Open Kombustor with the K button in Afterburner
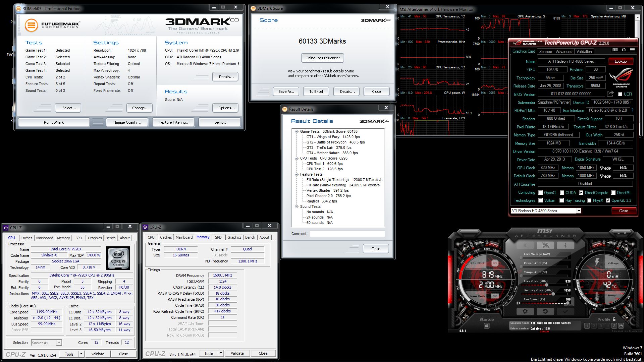 525,245
